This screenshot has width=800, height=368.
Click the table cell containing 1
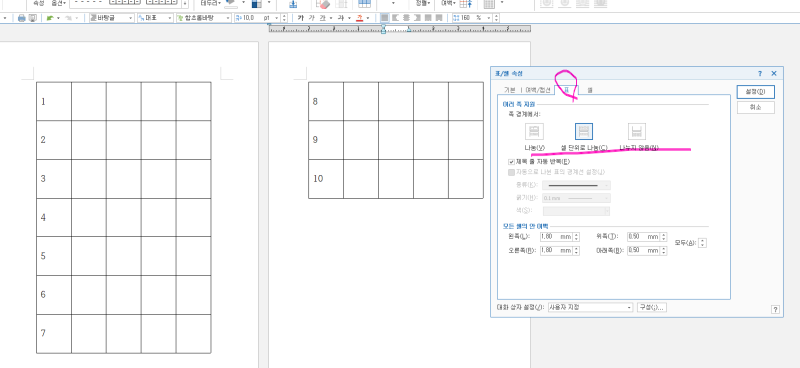(x=54, y=101)
